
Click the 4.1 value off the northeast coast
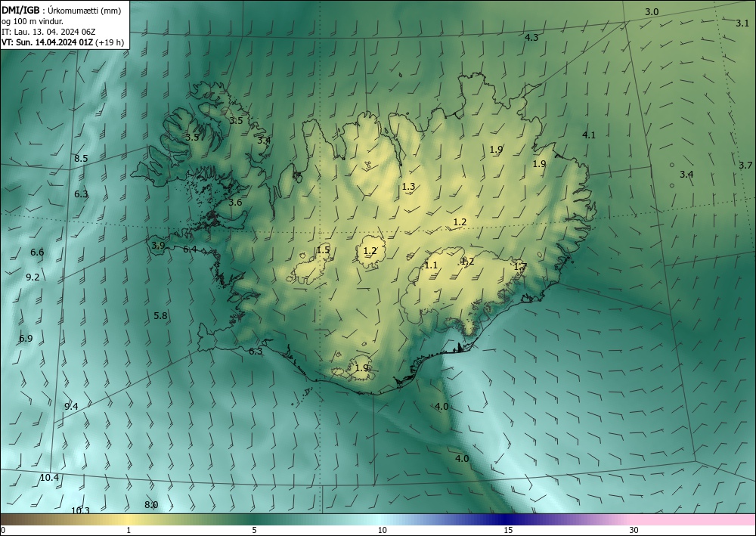[x=589, y=135]
